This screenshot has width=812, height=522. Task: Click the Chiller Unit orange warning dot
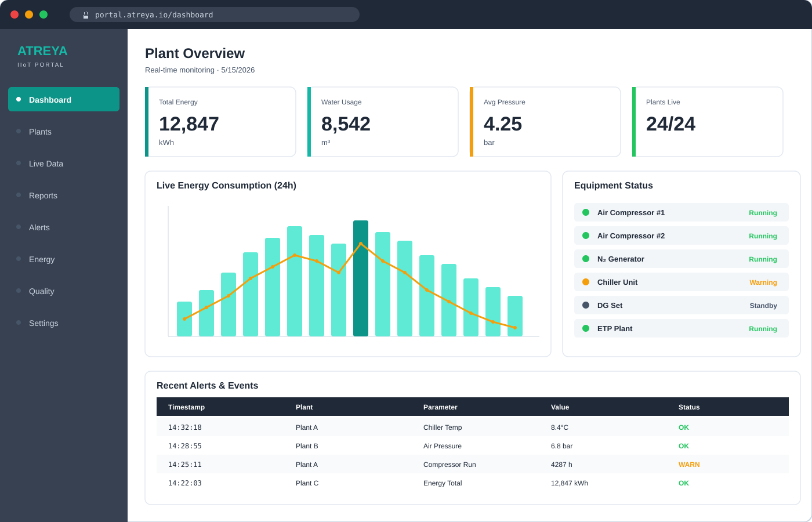click(586, 282)
